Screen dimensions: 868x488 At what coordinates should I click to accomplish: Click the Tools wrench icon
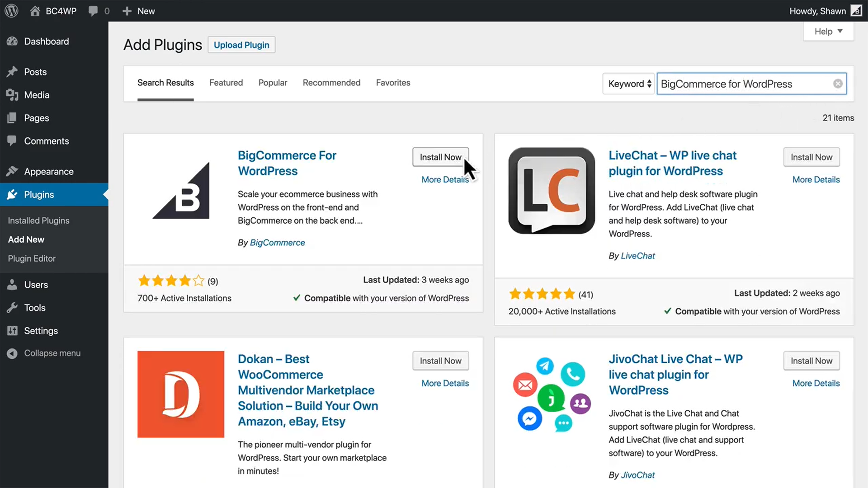[x=12, y=308]
